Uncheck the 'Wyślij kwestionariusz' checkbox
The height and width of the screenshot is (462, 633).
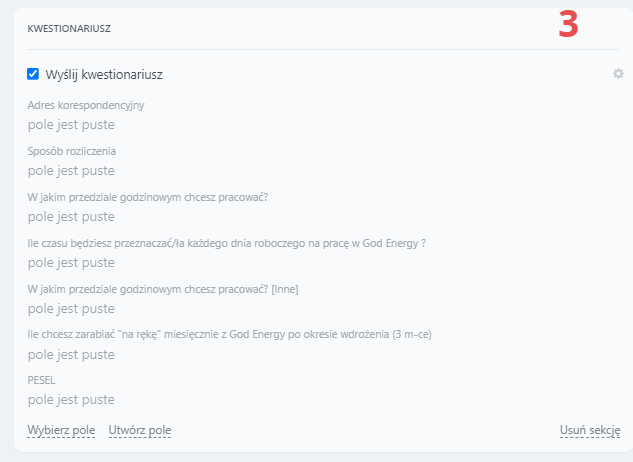coord(33,74)
